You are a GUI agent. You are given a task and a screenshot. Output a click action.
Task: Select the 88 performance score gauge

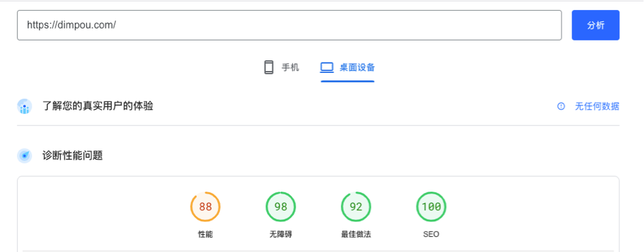205,206
